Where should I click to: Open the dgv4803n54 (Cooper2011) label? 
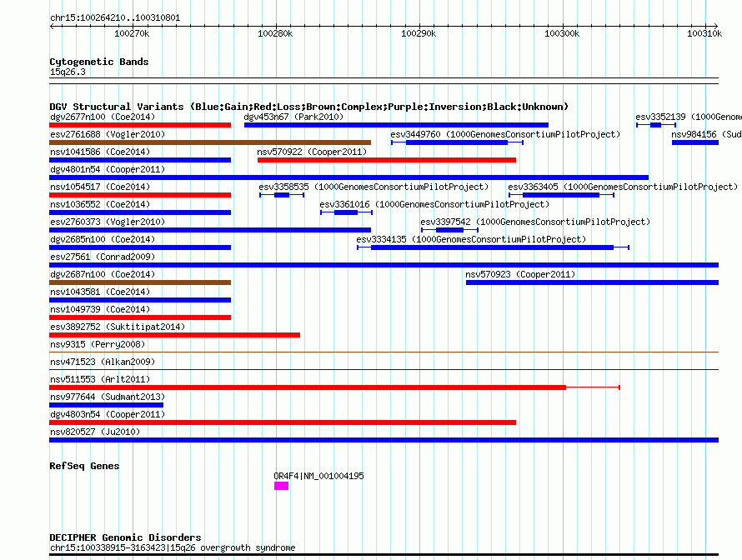108,414
